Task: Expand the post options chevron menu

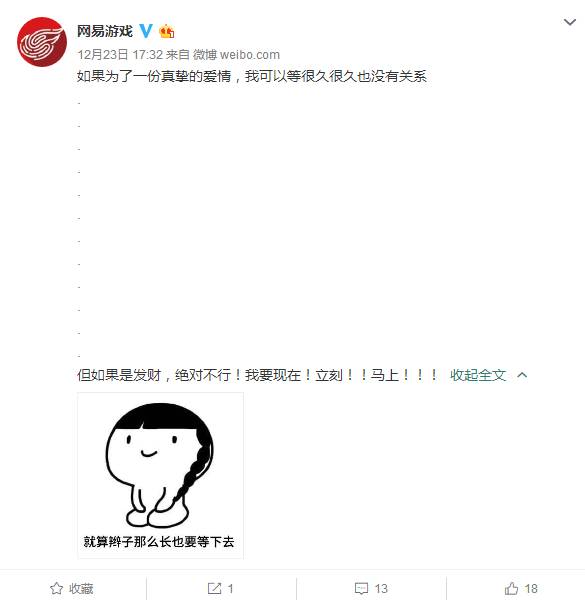Action: (x=570, y=22)
